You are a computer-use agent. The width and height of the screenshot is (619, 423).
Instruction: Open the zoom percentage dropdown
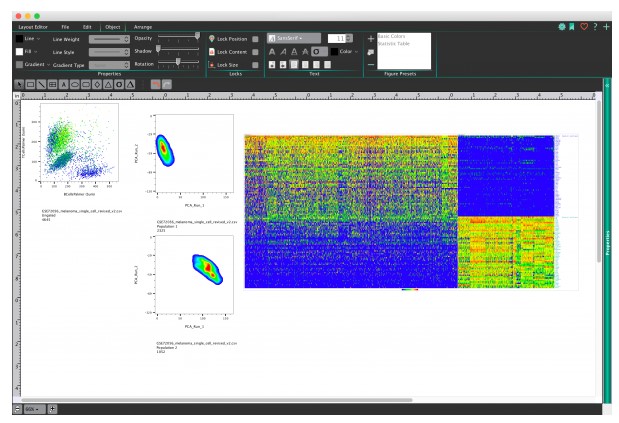click(x=34, y=409)
